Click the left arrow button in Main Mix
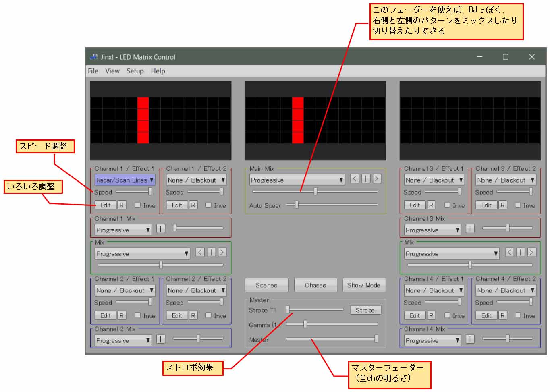The image size is (550, 392). (355, 178)
